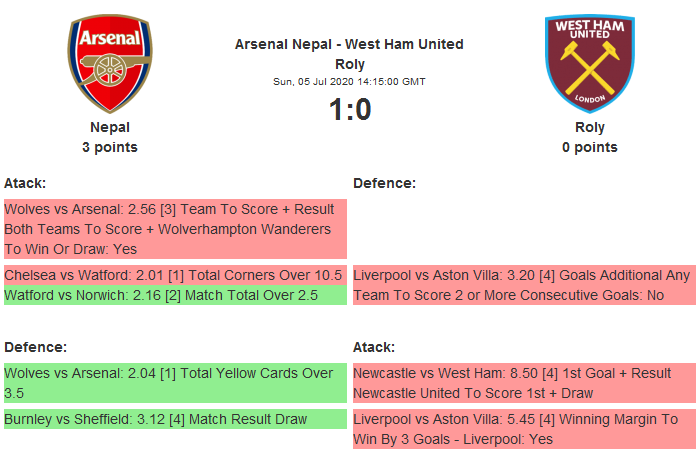
Task: Click Burnley vs Sheffield Match Result Draw row
Action: [174, 419]
